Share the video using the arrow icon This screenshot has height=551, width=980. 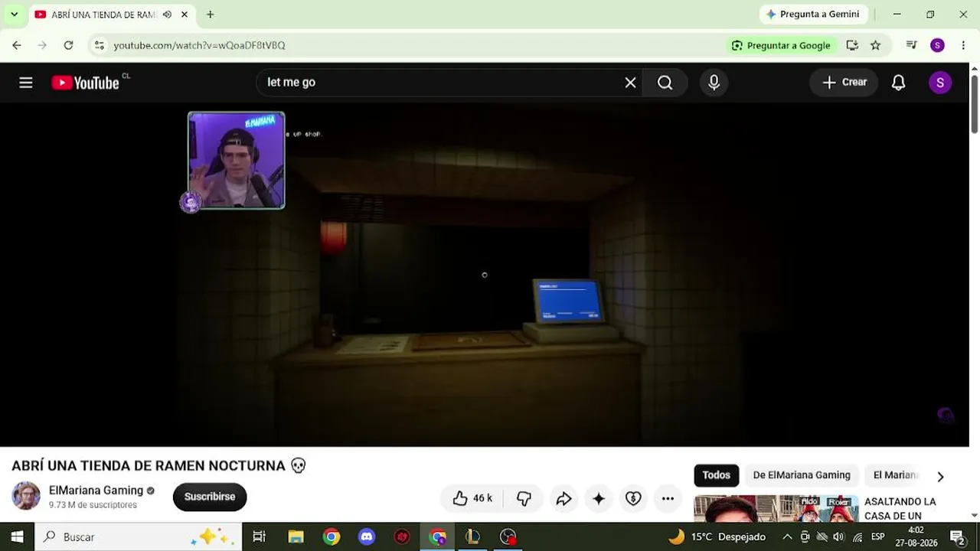click(563, 498)
